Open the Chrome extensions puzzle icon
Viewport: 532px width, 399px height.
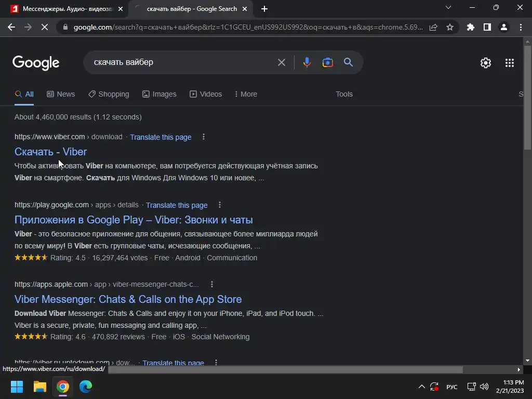coord(471,27)
